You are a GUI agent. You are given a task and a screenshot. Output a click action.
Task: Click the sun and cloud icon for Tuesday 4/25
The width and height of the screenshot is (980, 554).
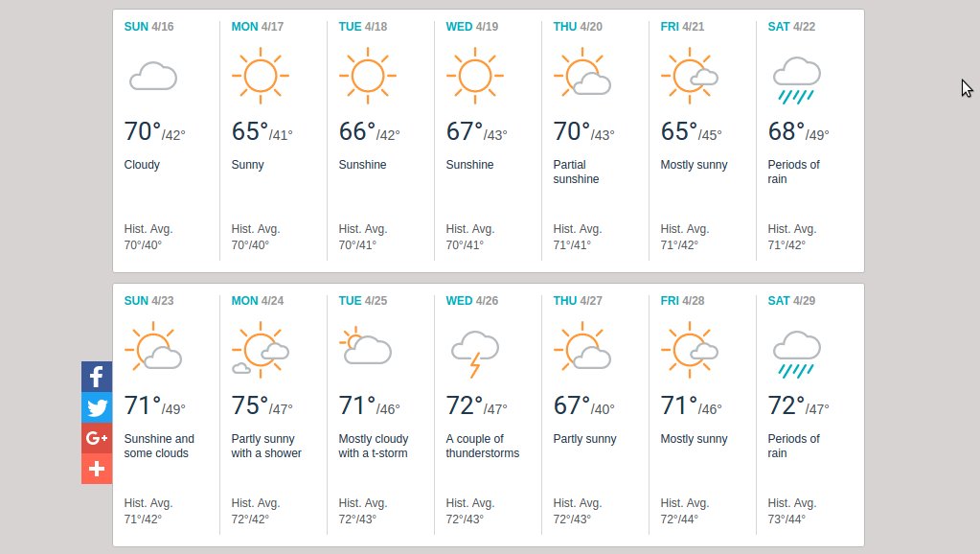point(367,348)
